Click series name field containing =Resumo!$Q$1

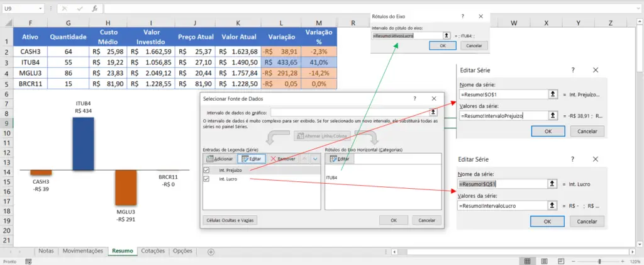(504, 184)
